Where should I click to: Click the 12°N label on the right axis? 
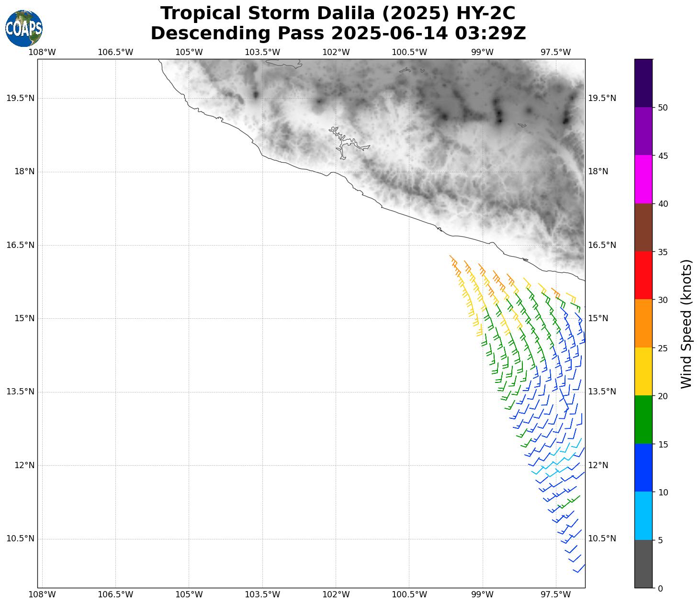[598, 465]
